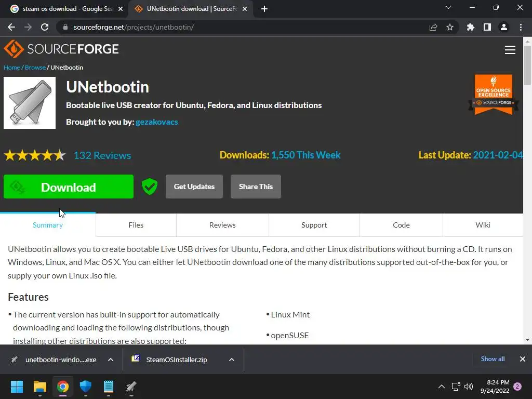
Task: Select the Summary tab
Action: (x=48, y=225)
